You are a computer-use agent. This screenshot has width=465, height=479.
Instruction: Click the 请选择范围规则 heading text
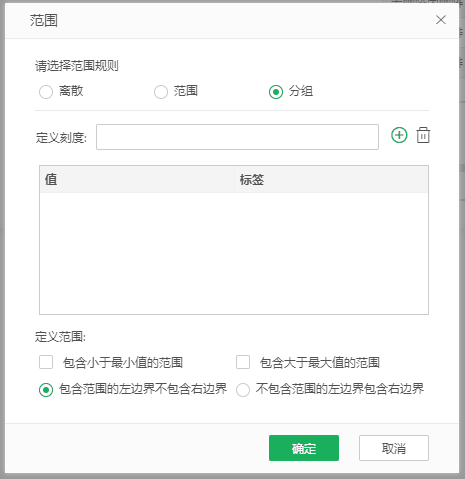(77, 66)
